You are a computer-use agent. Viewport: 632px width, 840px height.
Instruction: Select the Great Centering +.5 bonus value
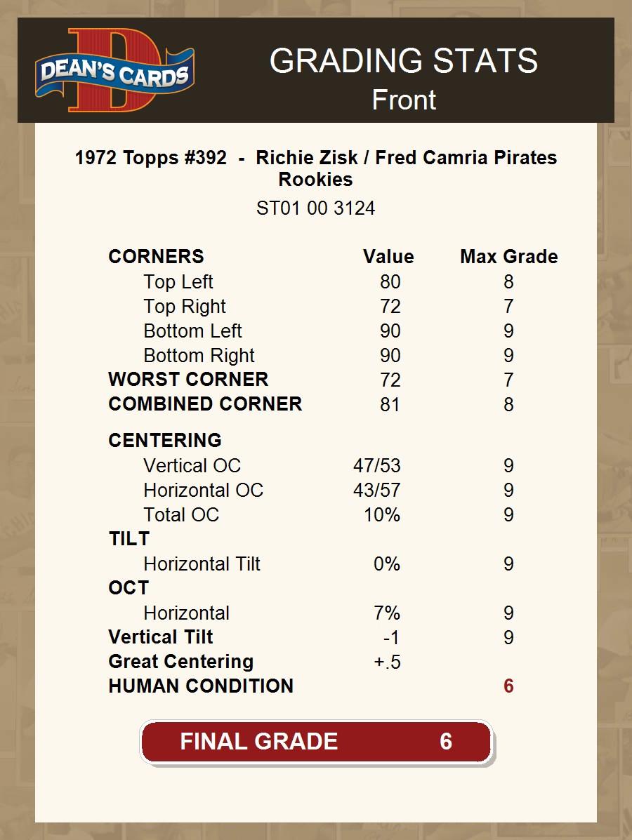(388, 662)
